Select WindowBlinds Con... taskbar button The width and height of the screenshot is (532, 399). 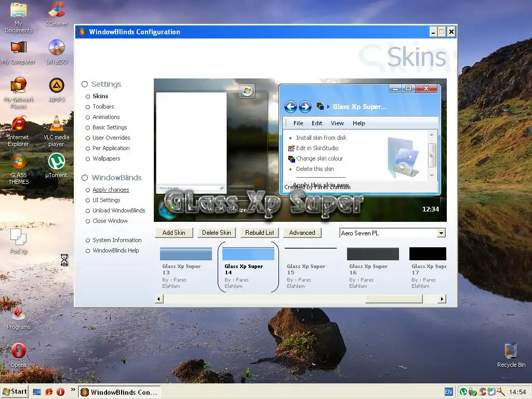coord(119,392)
